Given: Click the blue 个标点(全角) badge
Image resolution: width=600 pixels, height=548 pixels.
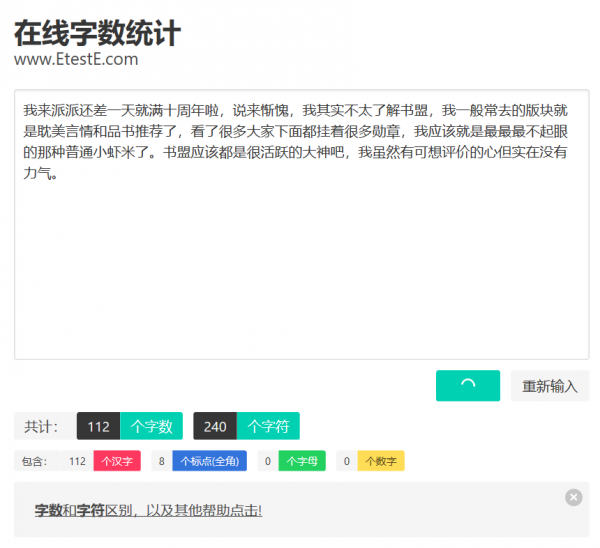Looking at the screenshot, I should click(210, 461).
